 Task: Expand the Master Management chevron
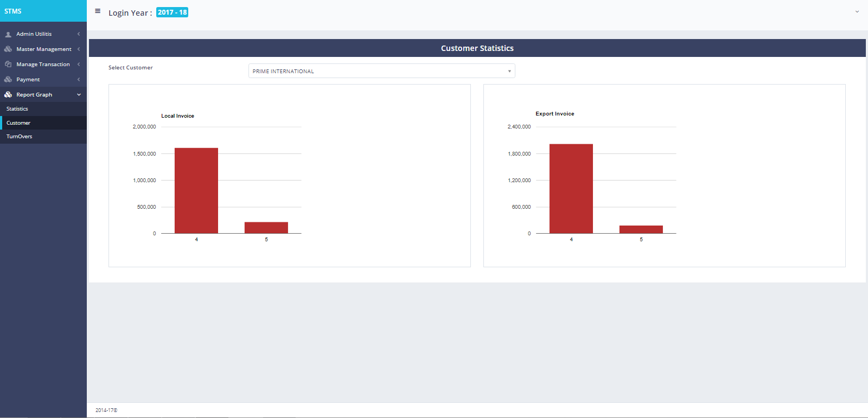tap(79, 49)
